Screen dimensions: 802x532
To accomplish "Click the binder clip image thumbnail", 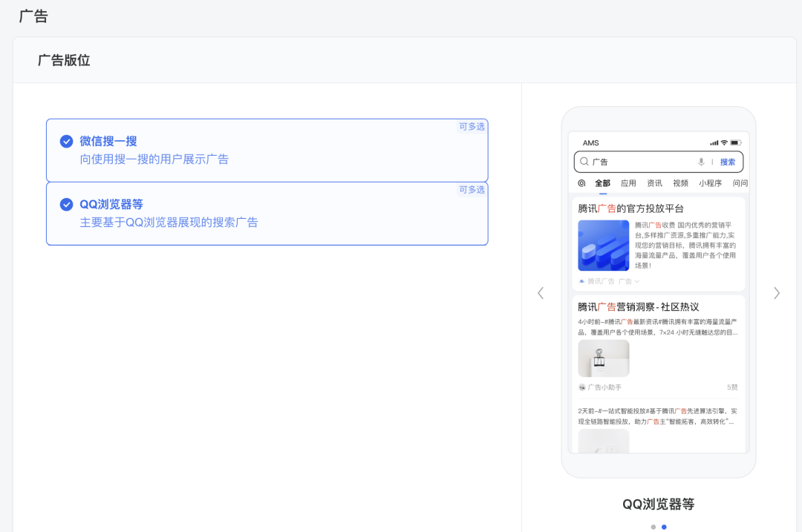I will (x=604, y=358).
